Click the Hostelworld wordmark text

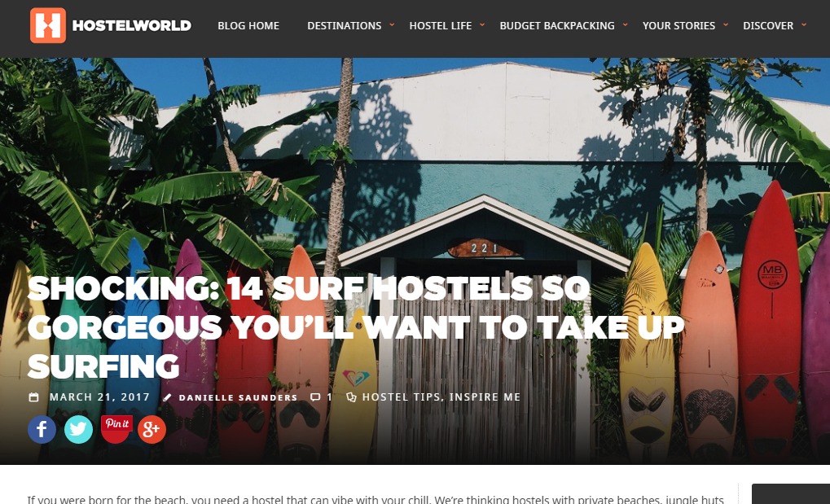132,25
